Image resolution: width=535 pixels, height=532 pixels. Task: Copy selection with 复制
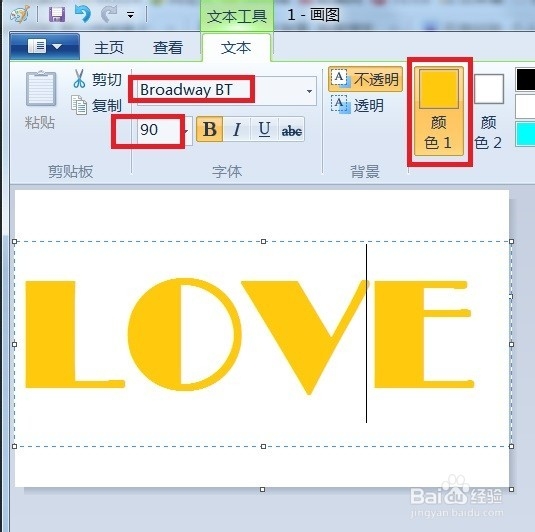(97, 105)
